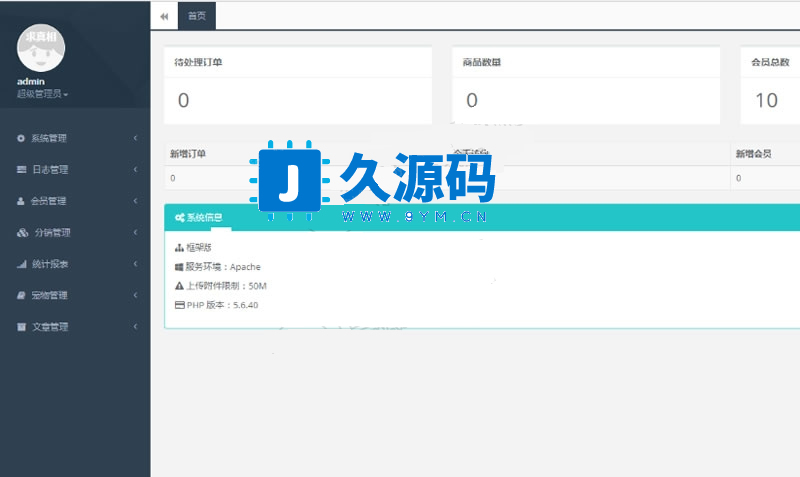Click the 文章管理 sidebar icon
This screenshot has width=800, height=477.
22,327
